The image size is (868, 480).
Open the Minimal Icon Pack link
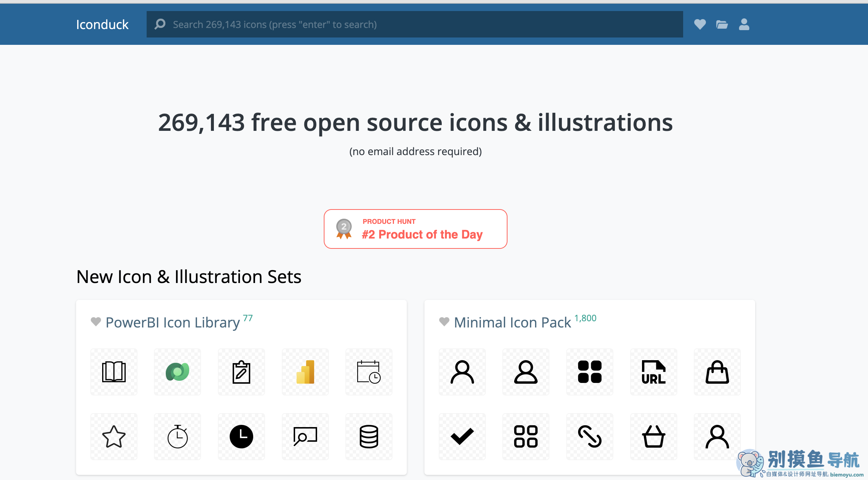click(x=512, y=322)
